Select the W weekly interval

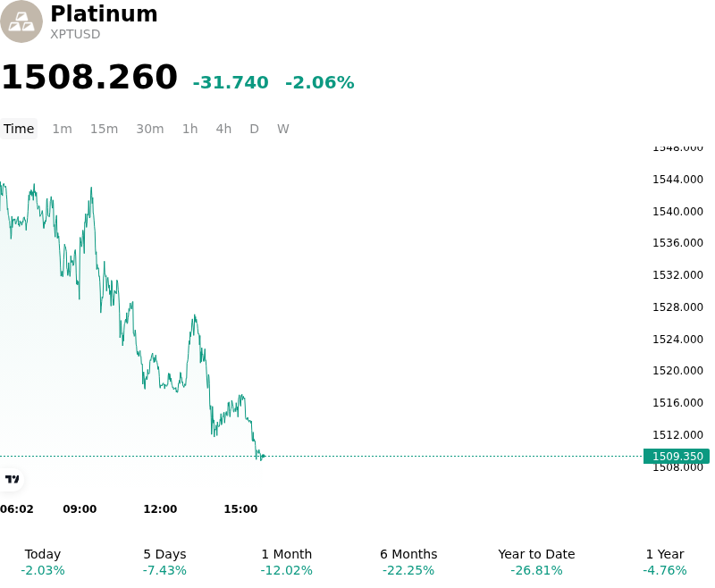(x=282, y=129)
